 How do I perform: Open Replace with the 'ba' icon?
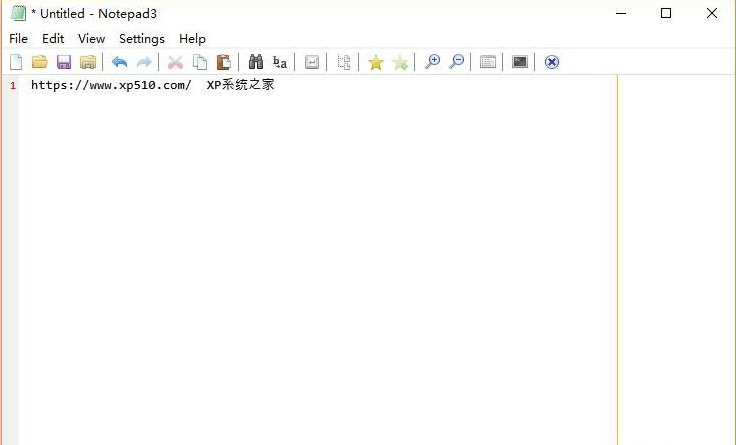point(280,62)
